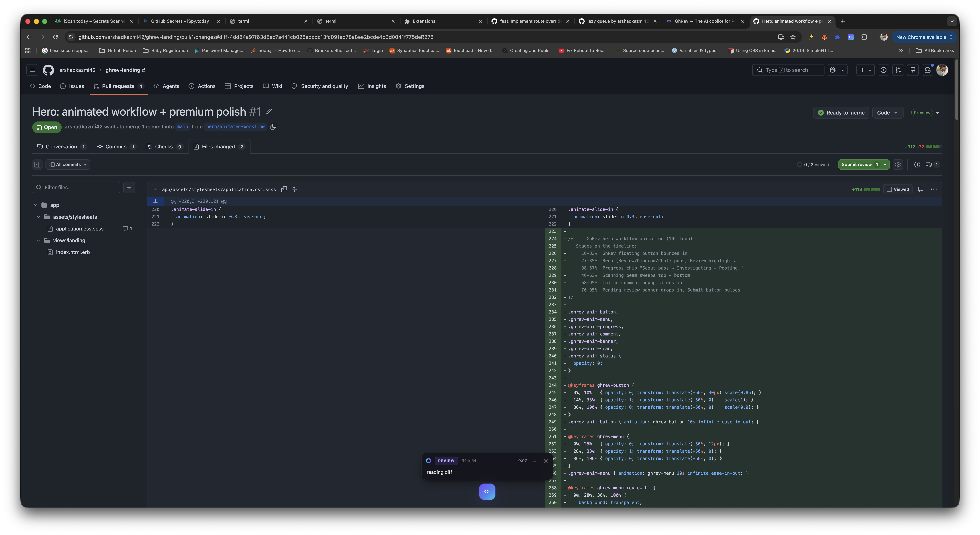Open the Files changed tab
The image size is (980, 535).
click(x=219, y=147)
